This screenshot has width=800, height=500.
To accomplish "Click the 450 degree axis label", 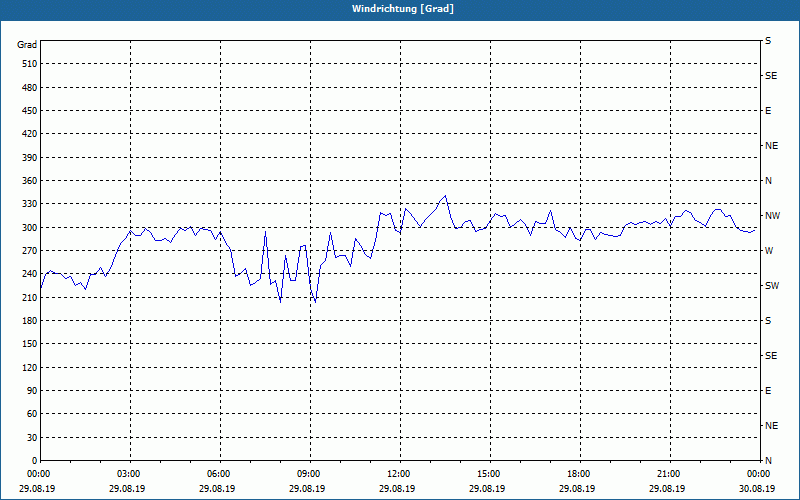I will (x=30, y=111).
